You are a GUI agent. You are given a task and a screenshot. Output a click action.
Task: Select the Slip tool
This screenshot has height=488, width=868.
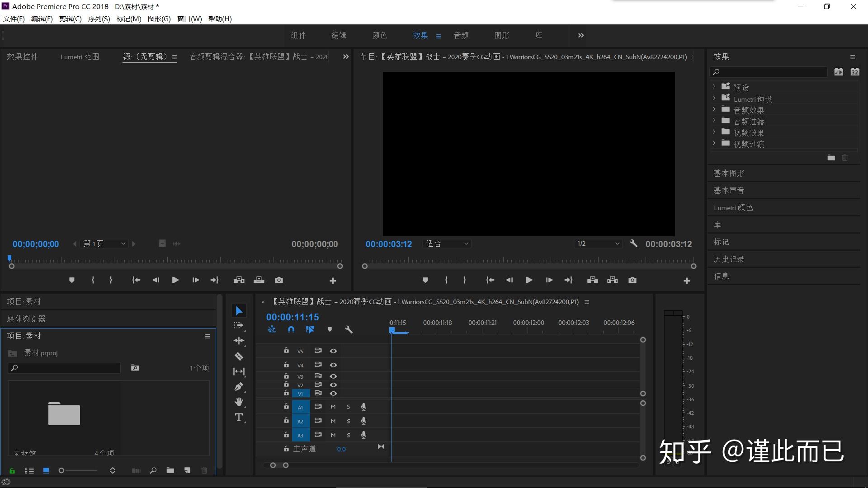pyautogui.click(x=239, y=371)
